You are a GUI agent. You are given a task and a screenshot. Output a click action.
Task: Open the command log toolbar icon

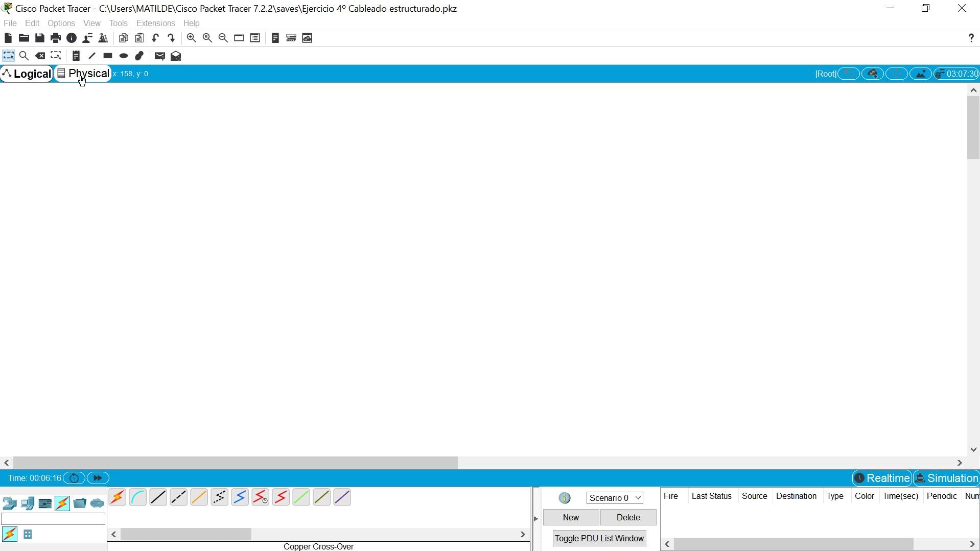[x=276, y=38]
